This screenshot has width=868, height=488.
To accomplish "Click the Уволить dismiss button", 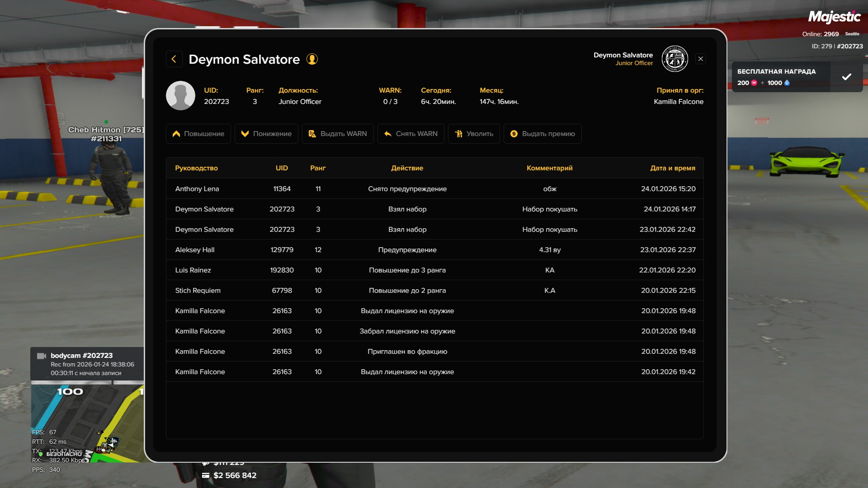I will [474, 134].
